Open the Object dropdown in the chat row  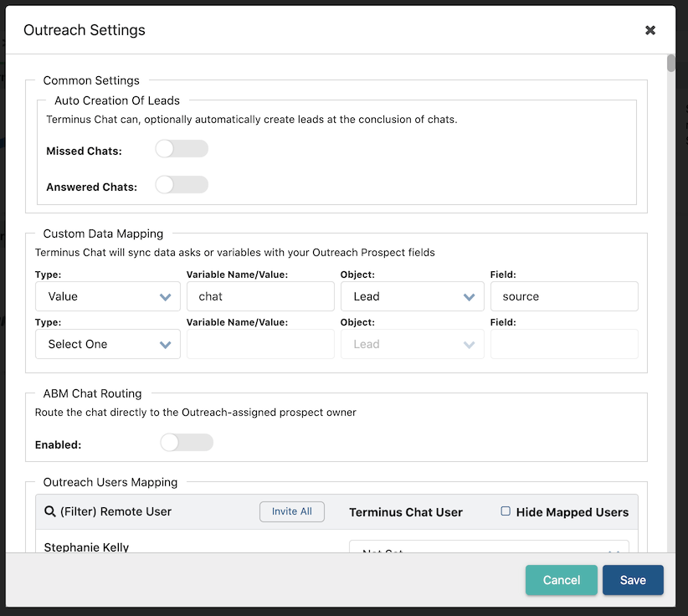pyautogui.click(x=413, y=296)
